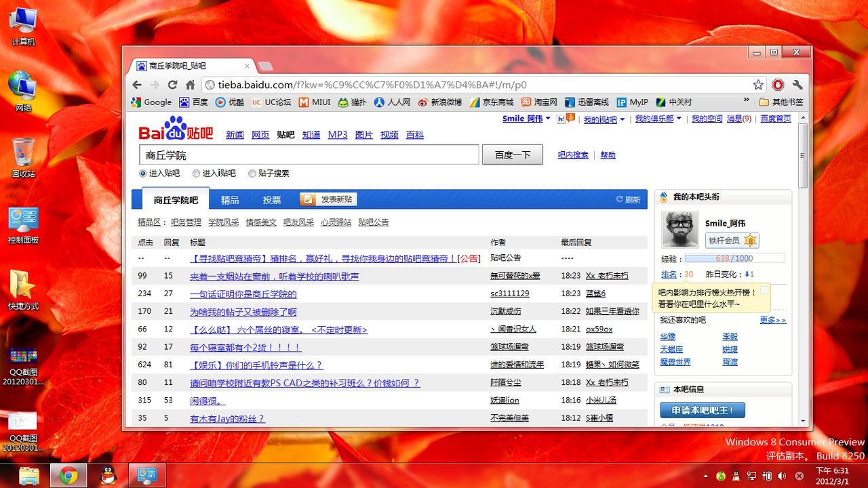Switch to the 精品 tab
The height and width of the screenshot is (488, 868).
230,200
